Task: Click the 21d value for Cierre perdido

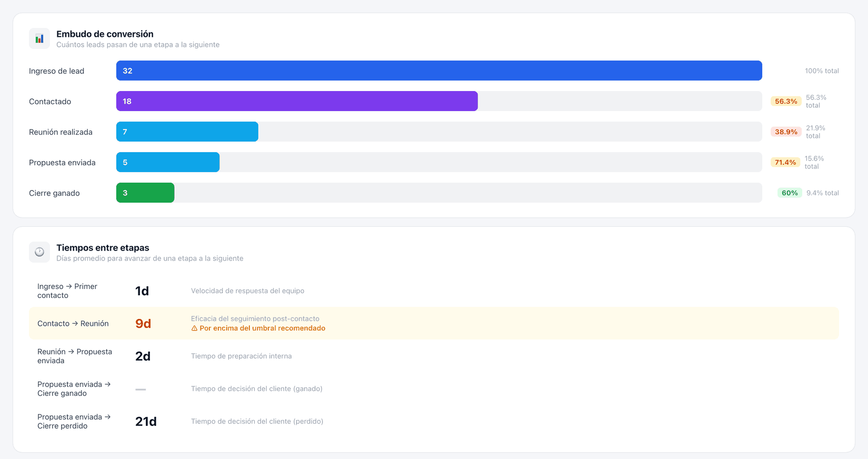Action: coord(146,421)
